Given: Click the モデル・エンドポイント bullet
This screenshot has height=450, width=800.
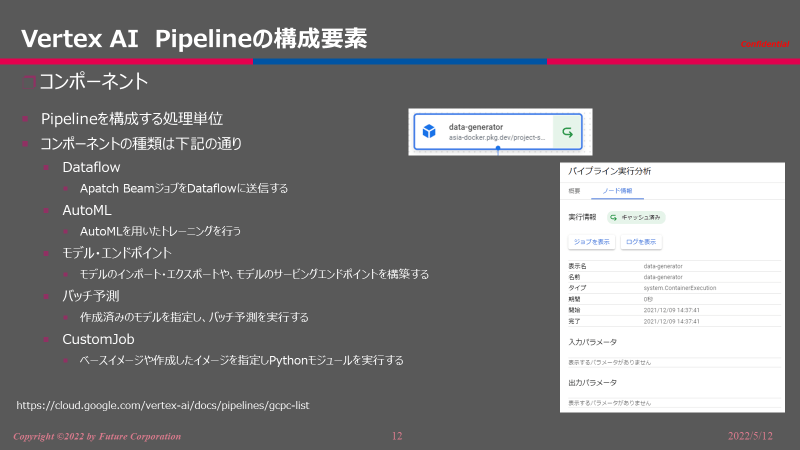Looking at the screenshot, I should pos(117,253).
